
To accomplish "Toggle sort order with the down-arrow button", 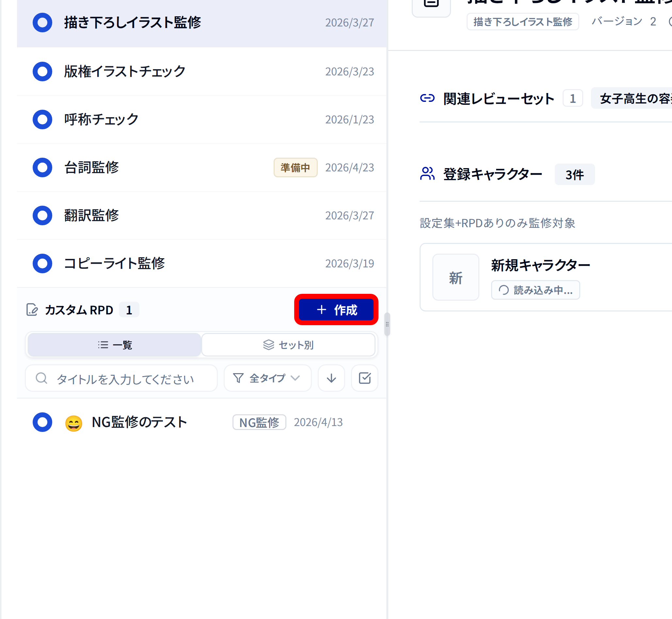I will 331,378.
